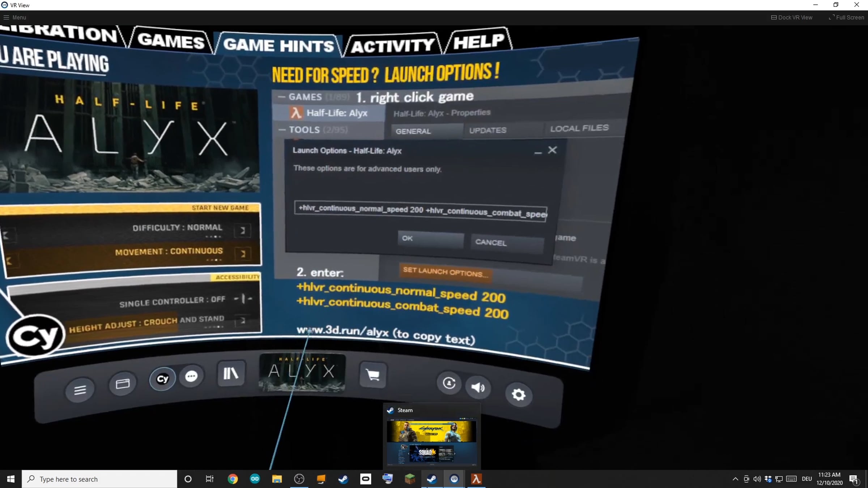Screen dimensions: 868x488
Task: Advance Movement setting with right arrow
Action: 243,253
